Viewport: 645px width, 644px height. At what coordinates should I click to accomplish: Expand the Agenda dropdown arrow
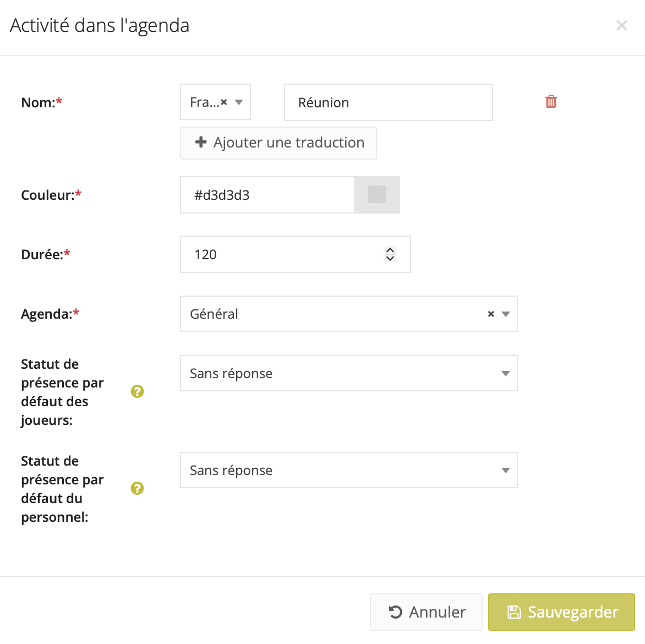pyautogui.click(x=506, y=314)
